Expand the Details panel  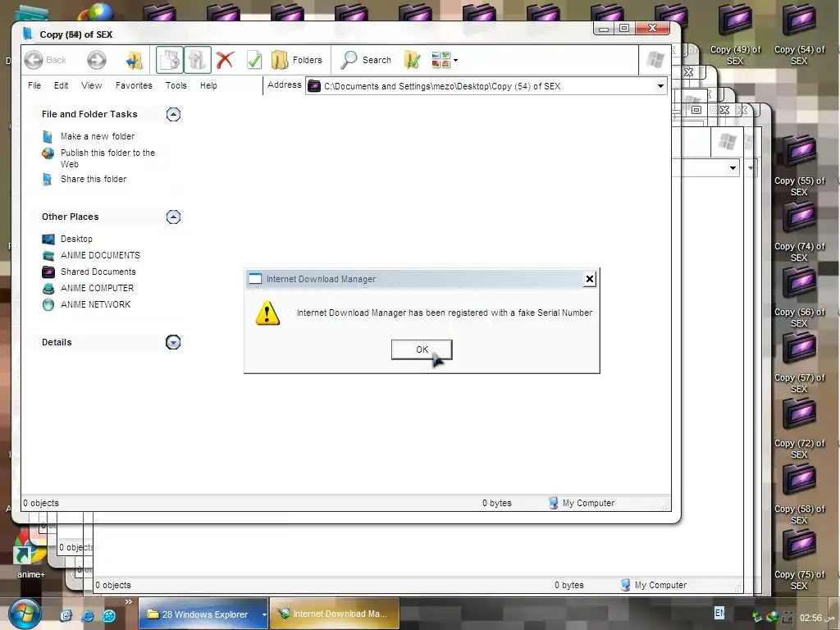173,342
